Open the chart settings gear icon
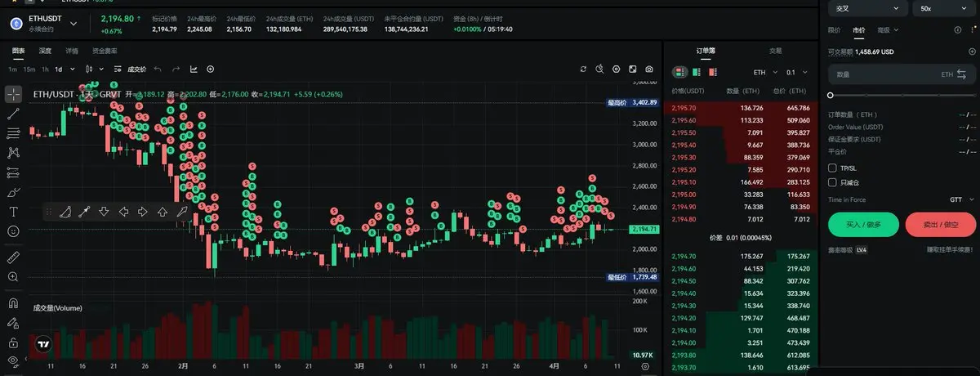980x376 pixels. coord(617,69)
